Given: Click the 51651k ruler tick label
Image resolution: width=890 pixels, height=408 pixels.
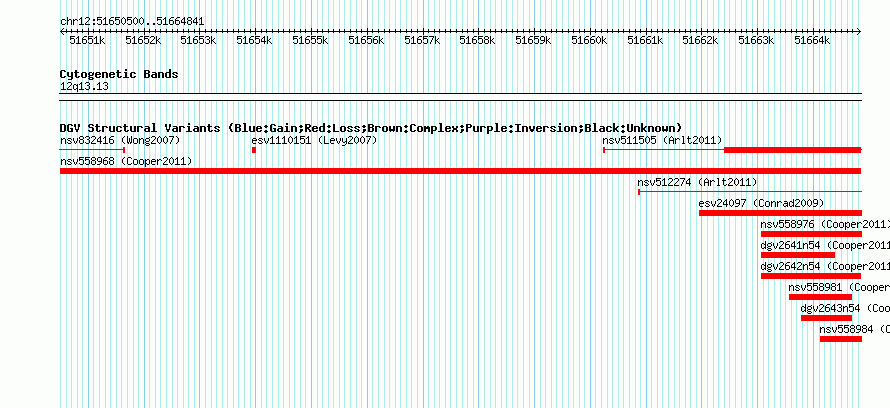Looking at the screenshot, I should [87, 40].
